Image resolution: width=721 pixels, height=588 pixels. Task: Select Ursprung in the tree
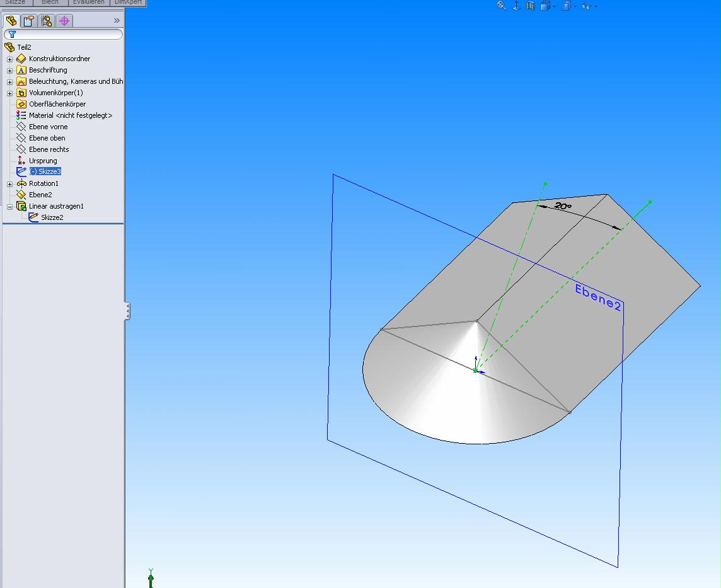(x=43, y=161)
